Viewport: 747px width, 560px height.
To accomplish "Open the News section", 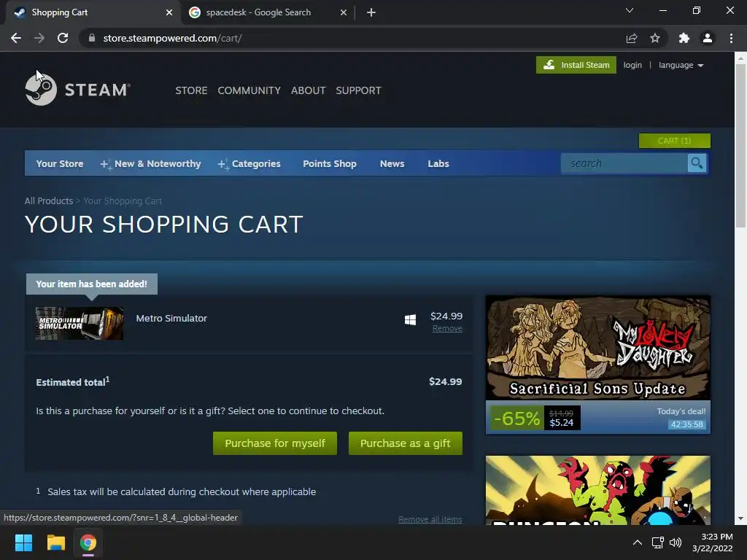I will click(392, 163).
